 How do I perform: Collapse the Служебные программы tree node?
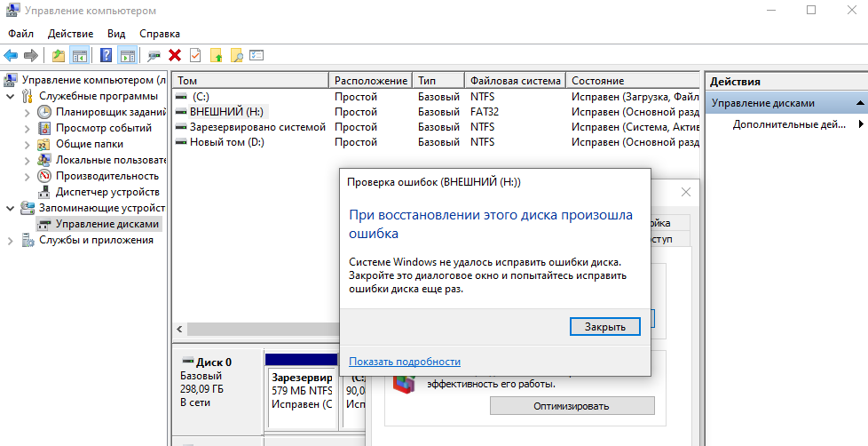(x=10, y=96)
